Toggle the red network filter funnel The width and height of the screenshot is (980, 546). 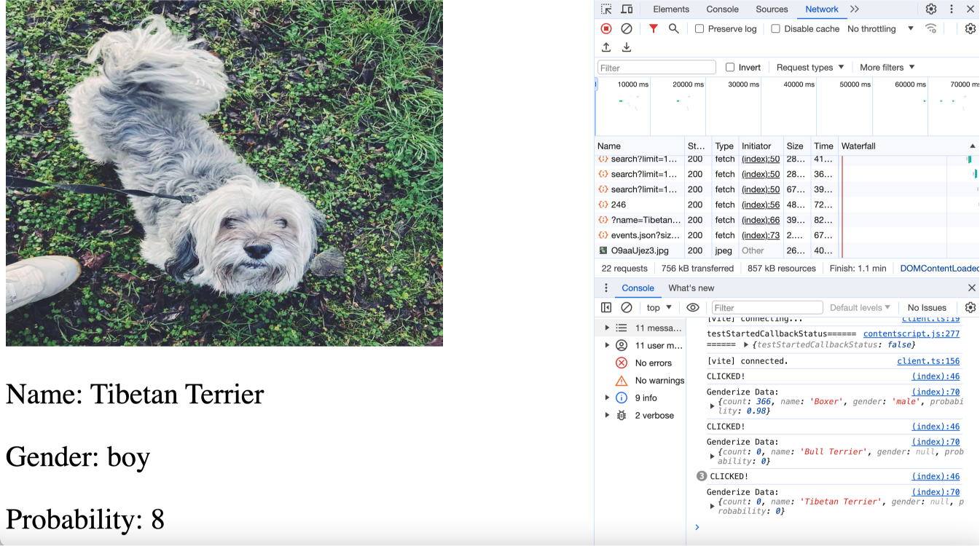point(654,28)
